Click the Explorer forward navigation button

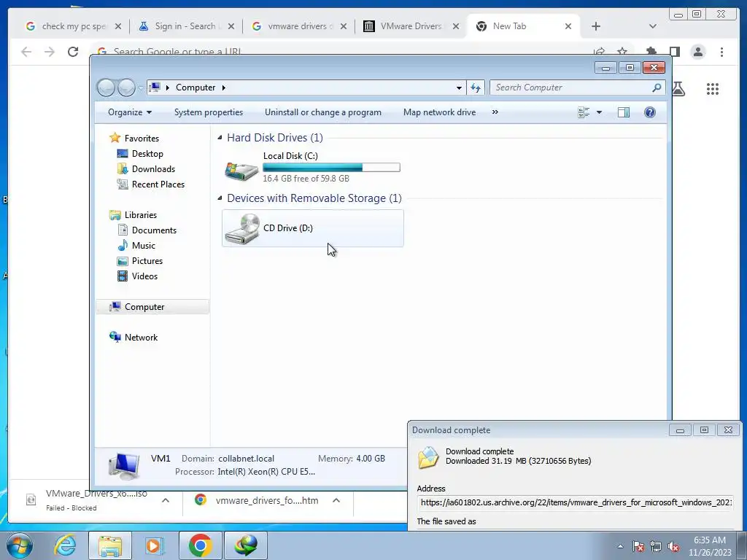click(x=126, y=87)
